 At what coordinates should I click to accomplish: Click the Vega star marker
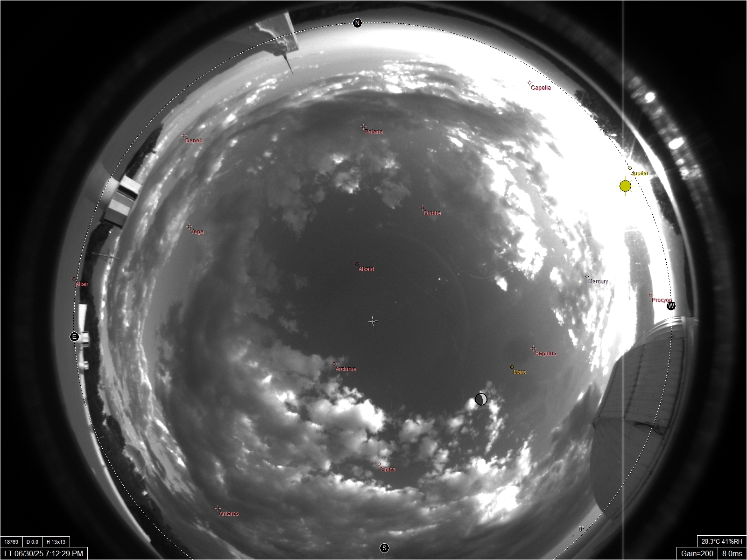(189, 226)
